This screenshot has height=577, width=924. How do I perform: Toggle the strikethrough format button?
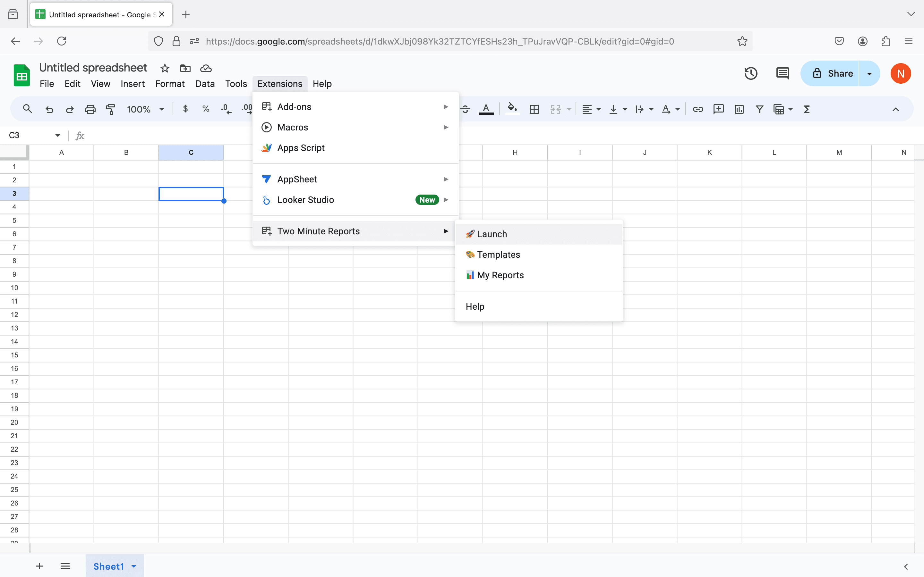coord(465,110)
